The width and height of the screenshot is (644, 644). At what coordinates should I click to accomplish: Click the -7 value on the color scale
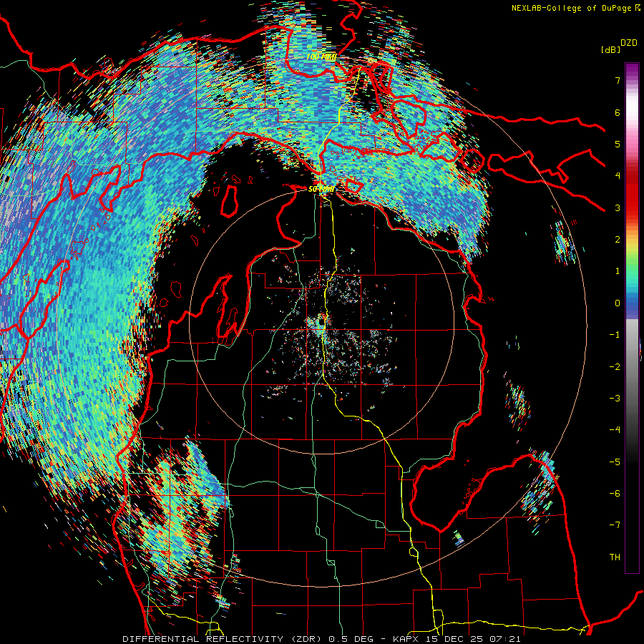(x=615, y=525)
